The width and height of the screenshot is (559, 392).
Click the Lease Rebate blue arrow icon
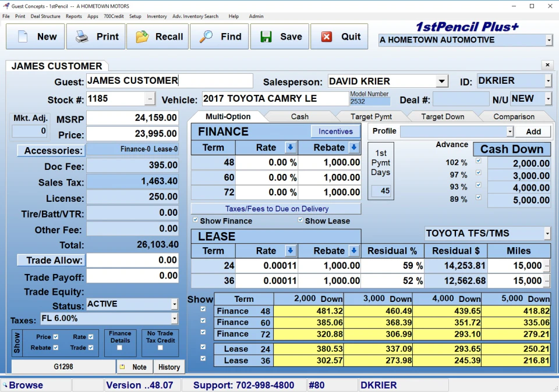pos(353,251)
